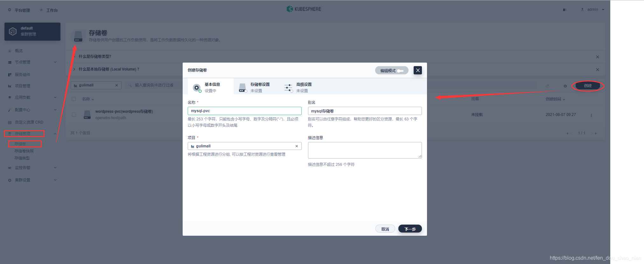This screenshot has width=644, height=264.
Task: Click the 别名 field containing mysql存储卷
Action: 365,111
